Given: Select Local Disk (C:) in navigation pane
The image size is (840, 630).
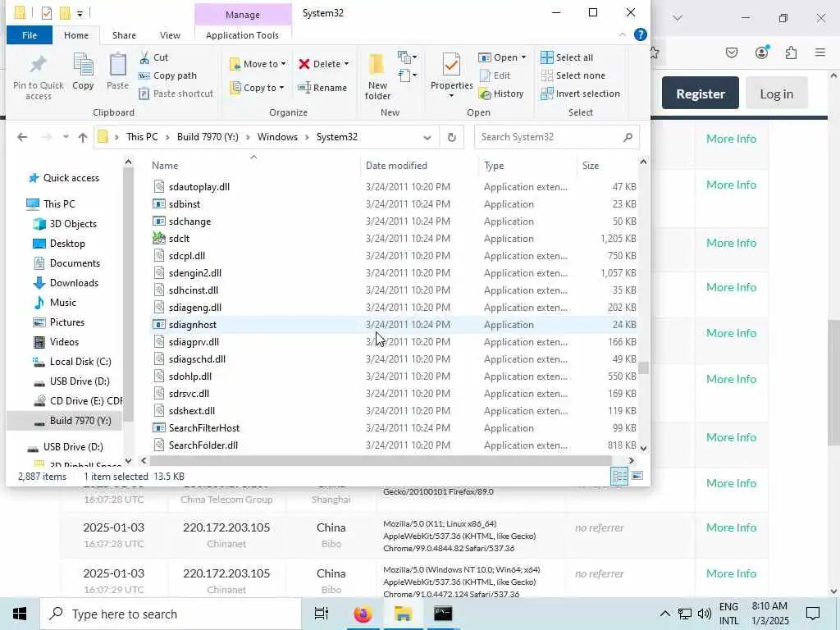Looking at the screenshot, I should click(80, 362).
